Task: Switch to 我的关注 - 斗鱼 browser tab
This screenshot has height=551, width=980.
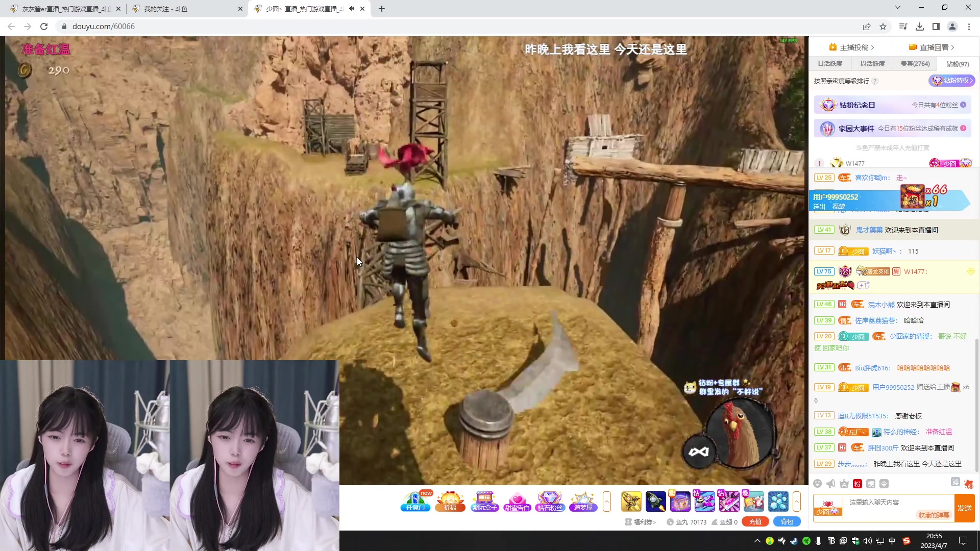Action: 187,9
